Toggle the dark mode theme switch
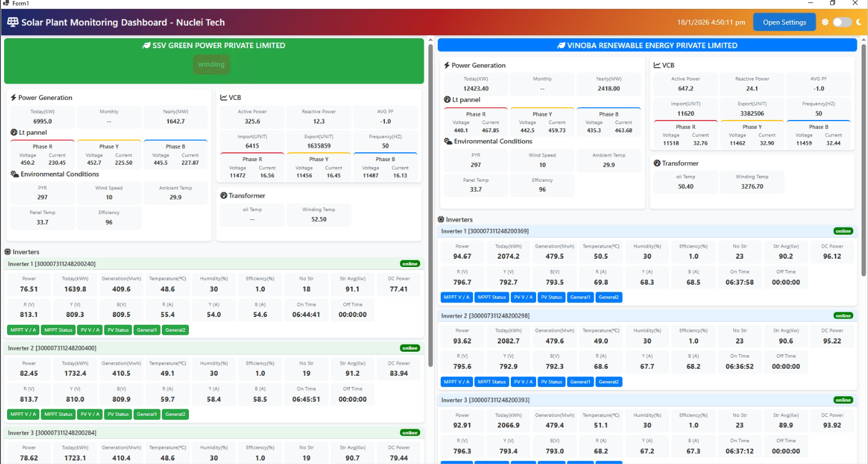This screenshot has height=464, width=868. tap(842, 22)
